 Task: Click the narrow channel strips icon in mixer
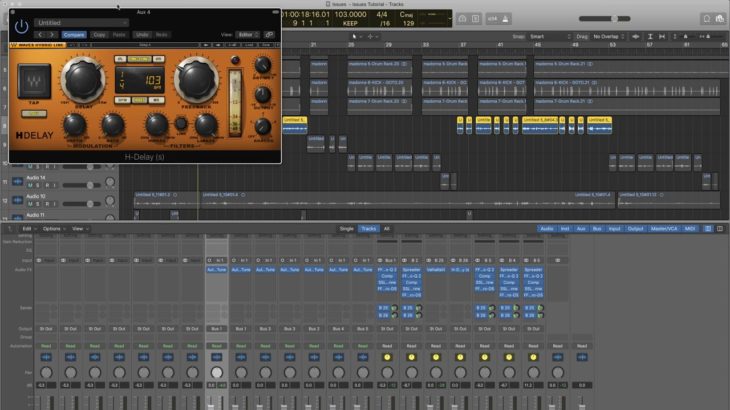pyautogui.click(x=708, y=229)
